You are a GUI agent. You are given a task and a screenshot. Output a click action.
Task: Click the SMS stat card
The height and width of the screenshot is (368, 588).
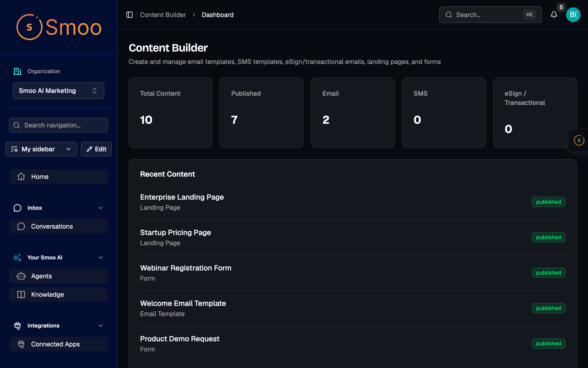[444, 113]
